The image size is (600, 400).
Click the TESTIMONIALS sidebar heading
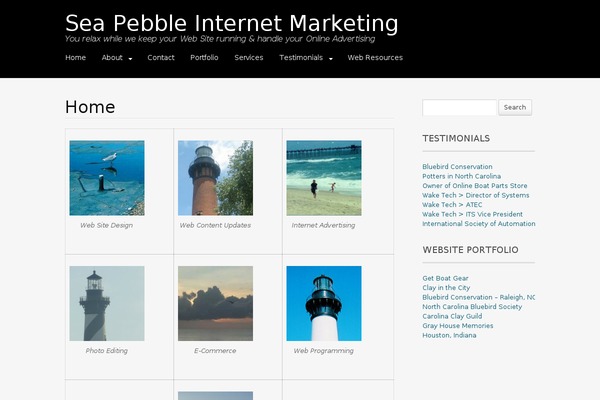456,139
